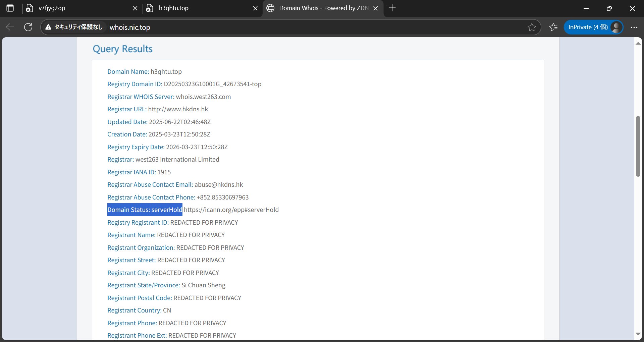
Task: Click the Creation Date 2025-03-23 value
Action: (x=179, y=134)
